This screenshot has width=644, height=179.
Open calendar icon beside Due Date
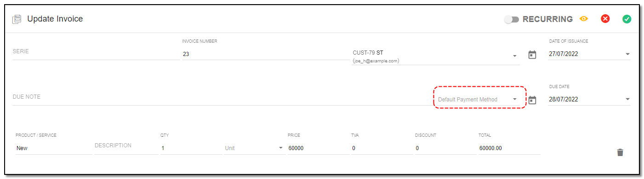(532, 100)
